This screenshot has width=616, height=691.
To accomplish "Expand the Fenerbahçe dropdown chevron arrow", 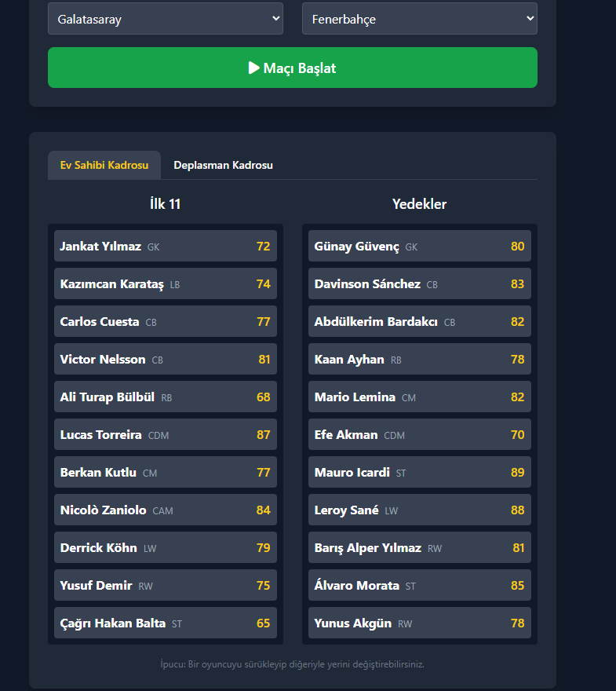I will tap(530, 19).
